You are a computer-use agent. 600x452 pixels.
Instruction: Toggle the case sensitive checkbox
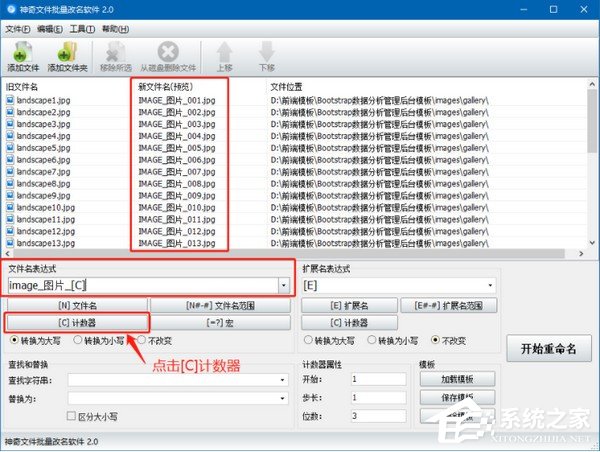click(x=71, y=416)
